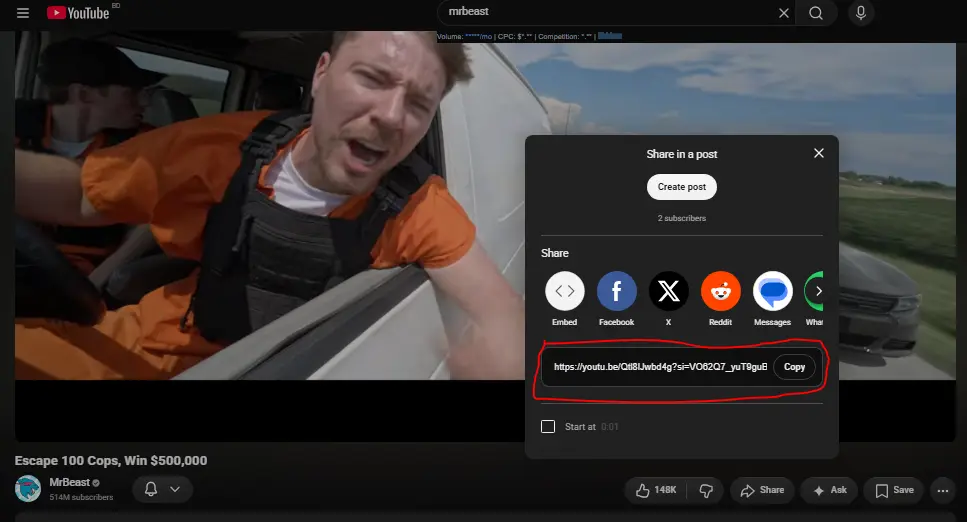Go to YouTube home logo

79,13
